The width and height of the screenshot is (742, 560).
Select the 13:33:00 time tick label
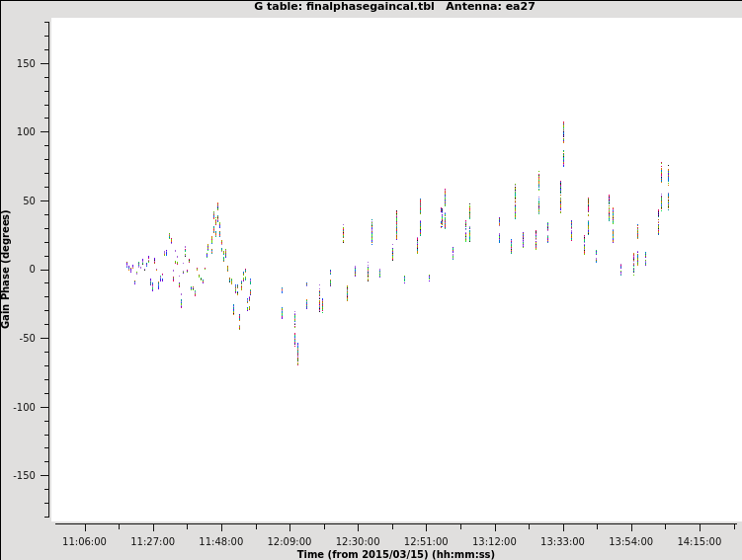[562, 541]
